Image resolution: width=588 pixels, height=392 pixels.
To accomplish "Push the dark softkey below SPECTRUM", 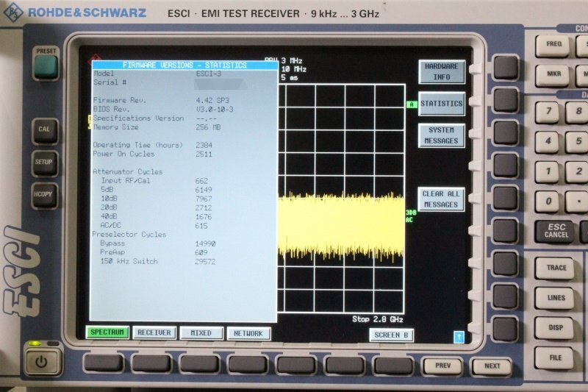I will pyautogui.click(x=104, y=363).
